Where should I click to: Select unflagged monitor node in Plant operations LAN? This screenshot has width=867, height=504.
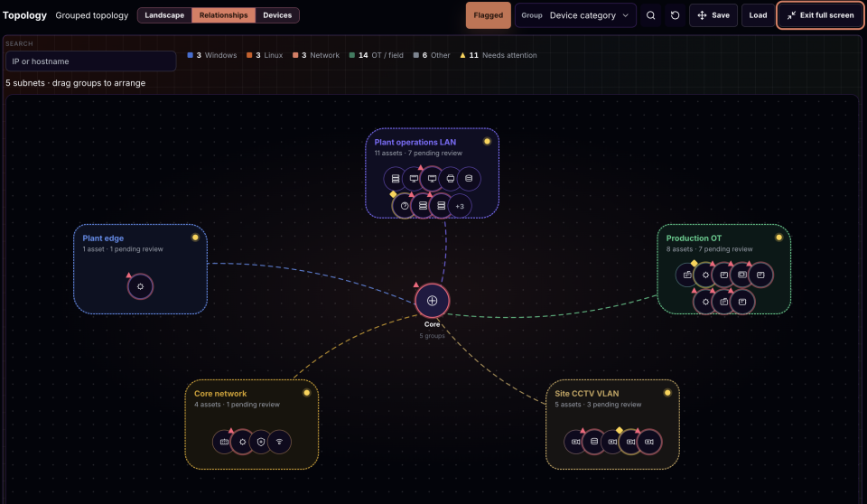[x=414, y=179]
